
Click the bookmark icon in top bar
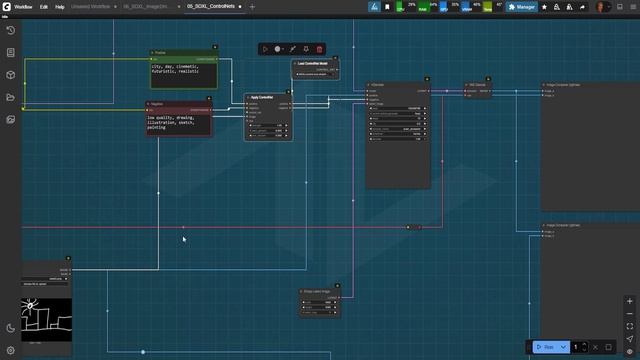[x=387, y=7]
